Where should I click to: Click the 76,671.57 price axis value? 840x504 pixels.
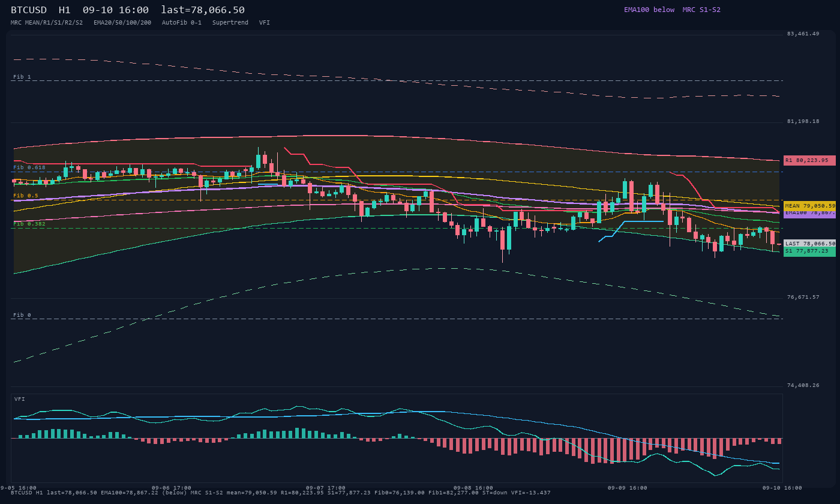click(x=803, y=297)
